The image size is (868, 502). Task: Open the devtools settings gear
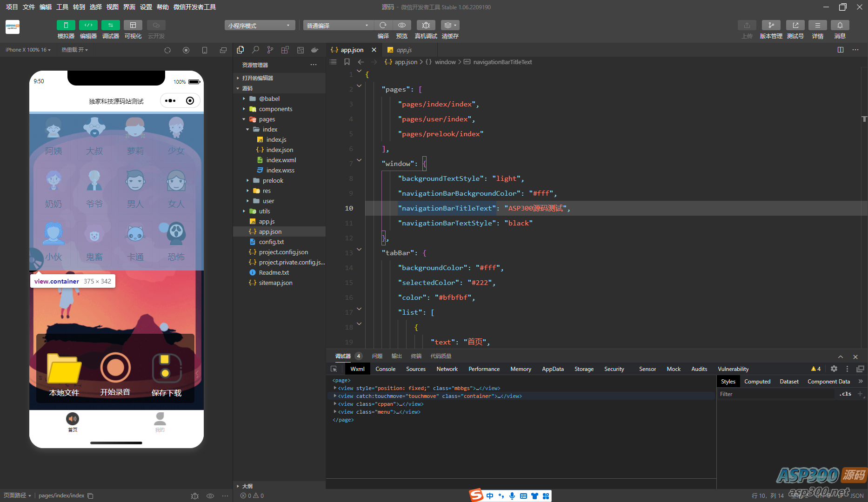point(834,369)
